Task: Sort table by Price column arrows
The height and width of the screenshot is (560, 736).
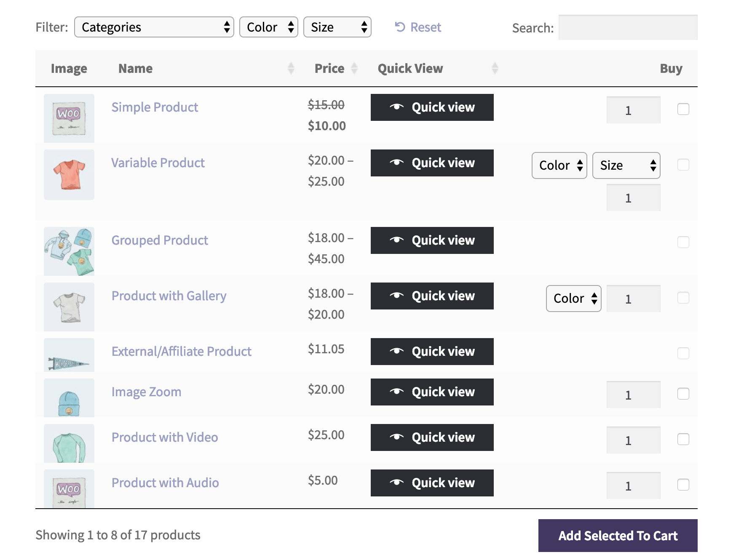Action: click(x=354, y=68)
